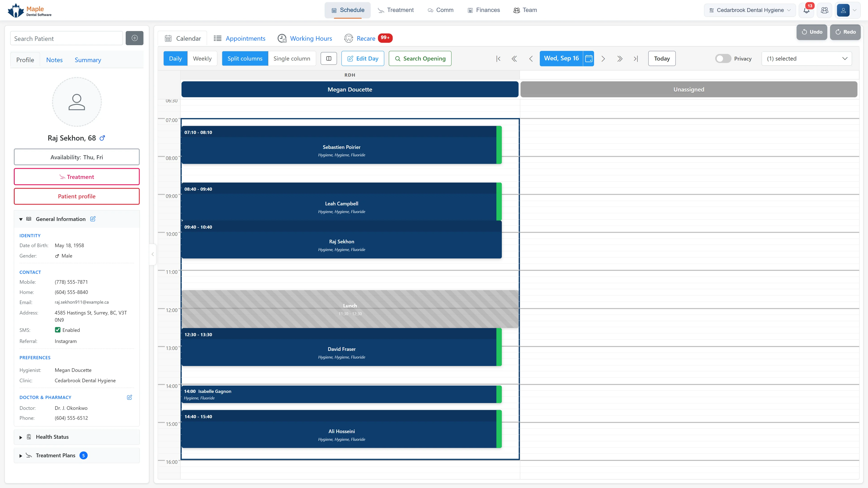Screen dimensions: 868x488
Task: Open the Schedule menu
Action: 347,10
